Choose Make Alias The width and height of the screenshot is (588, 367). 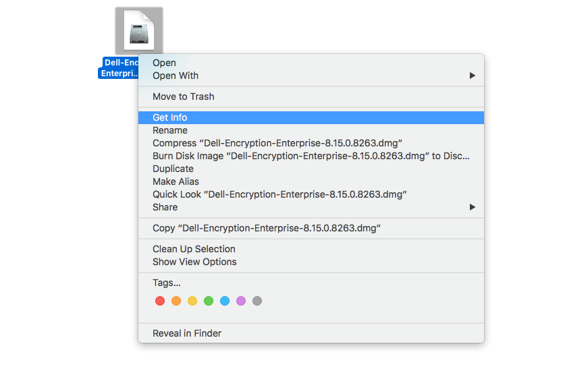[176, 181]
